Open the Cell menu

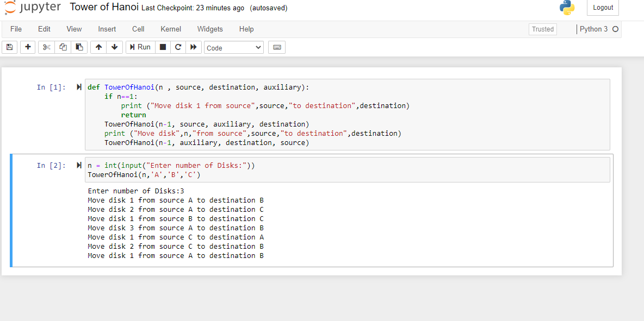pos(138,29)
